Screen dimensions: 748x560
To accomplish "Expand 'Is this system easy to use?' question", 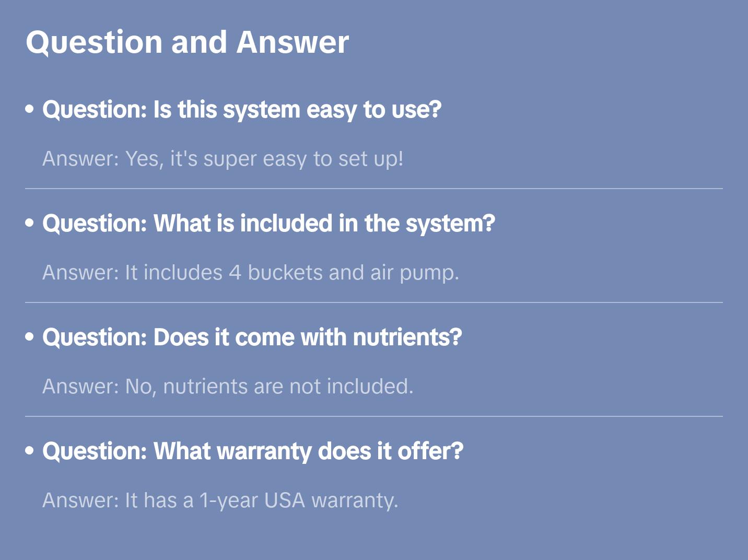I will (x=242, y=110).
